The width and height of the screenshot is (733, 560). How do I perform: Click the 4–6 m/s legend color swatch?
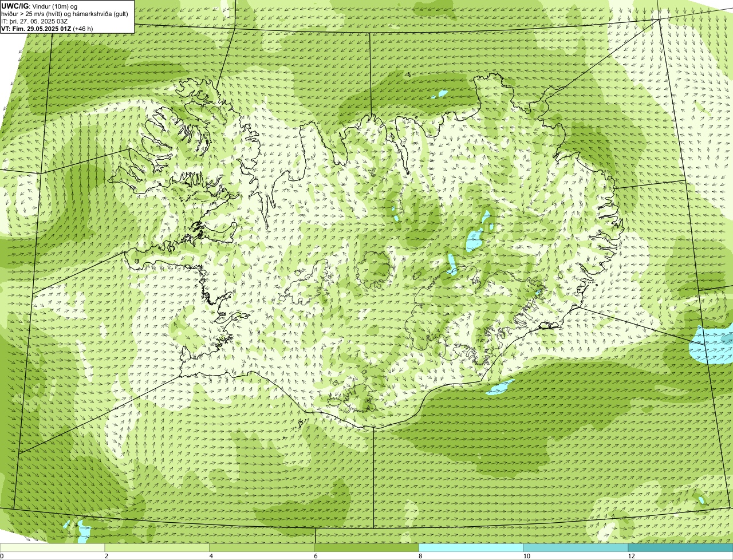pos(262,547)
